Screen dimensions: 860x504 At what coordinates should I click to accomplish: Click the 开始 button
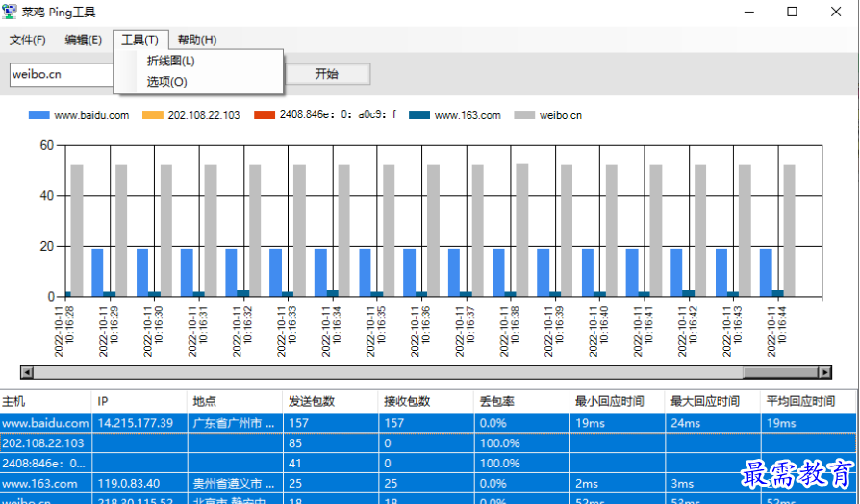(x=326, y=74)
